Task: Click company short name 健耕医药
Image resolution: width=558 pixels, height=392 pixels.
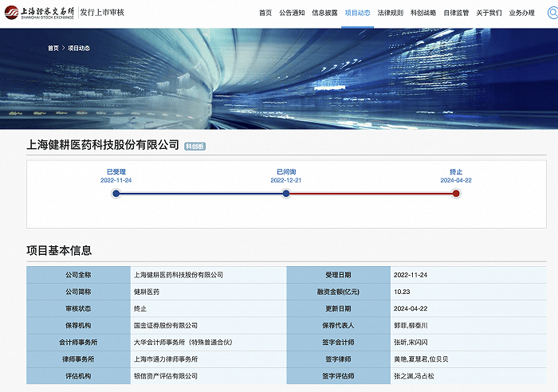Action: click(x=147, y=292)
